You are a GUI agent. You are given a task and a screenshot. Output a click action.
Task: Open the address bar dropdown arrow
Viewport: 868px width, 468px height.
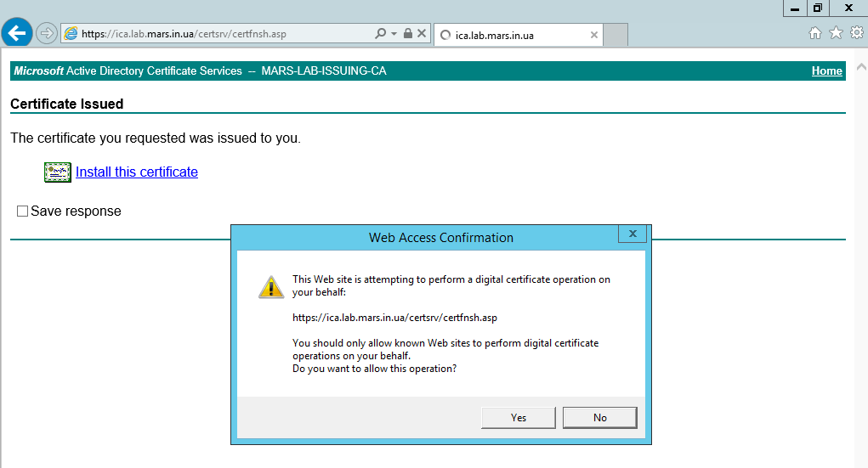click(394, 34)
